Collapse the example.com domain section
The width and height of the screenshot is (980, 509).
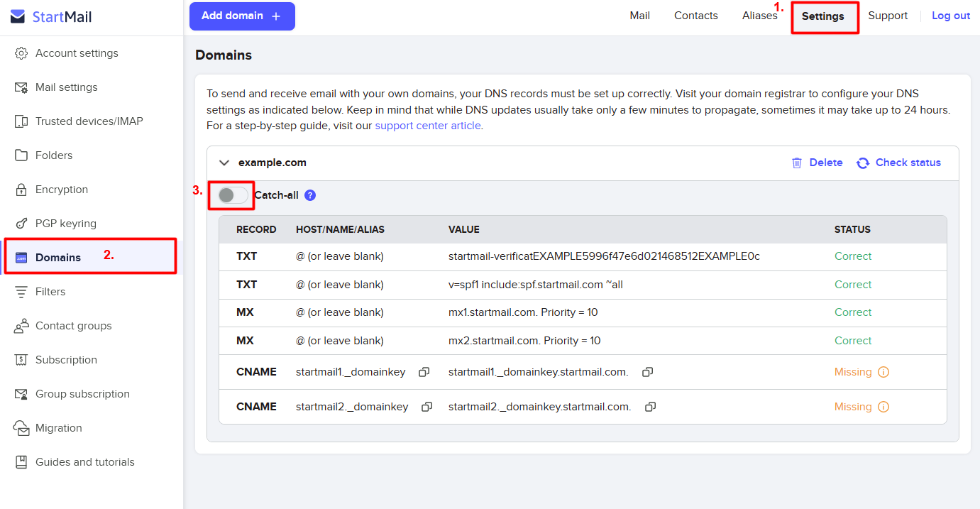click(224, 163)
